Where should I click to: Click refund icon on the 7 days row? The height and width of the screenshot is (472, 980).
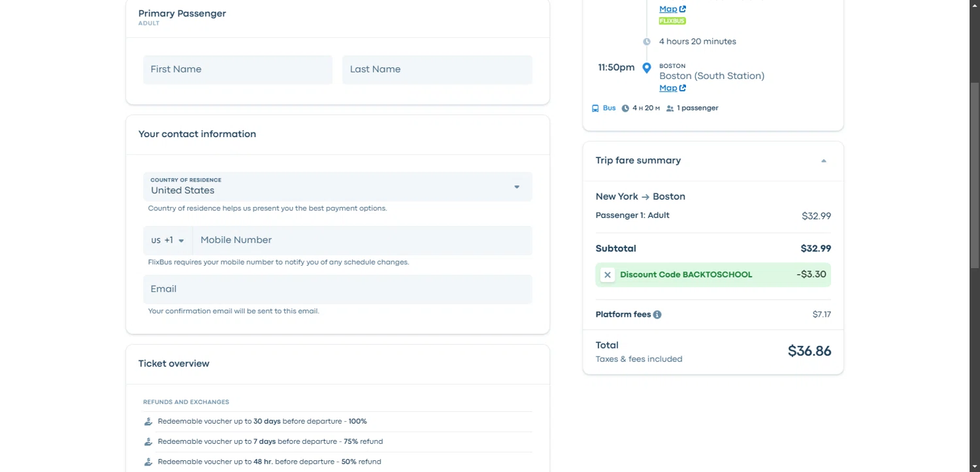coord(148,442)
